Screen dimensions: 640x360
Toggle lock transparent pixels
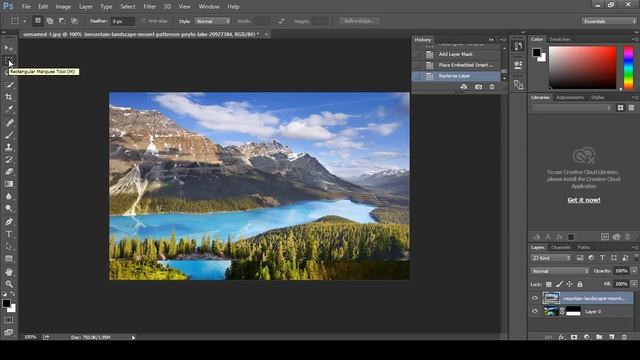pyautogui.click(x=549, y=284)
